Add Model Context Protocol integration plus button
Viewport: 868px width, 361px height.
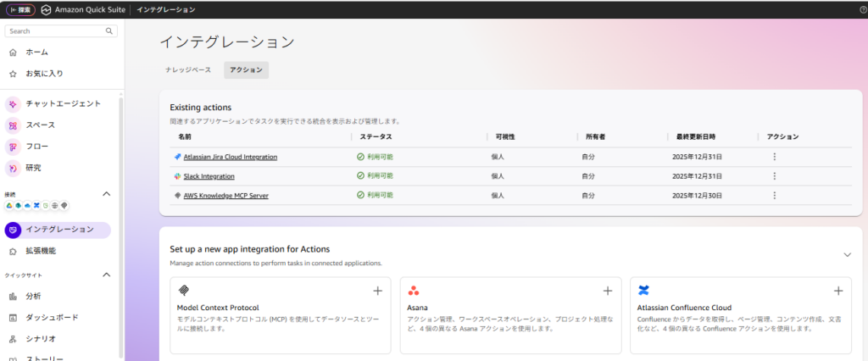377,291
